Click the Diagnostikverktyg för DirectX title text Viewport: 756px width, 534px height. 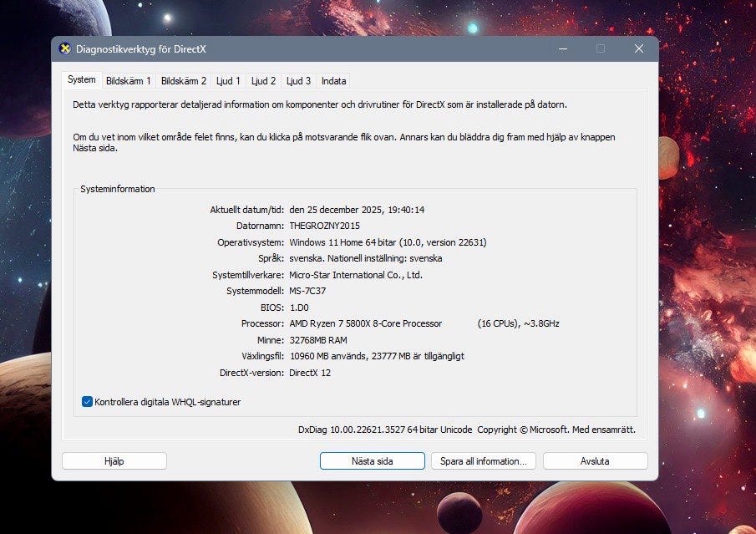140,49
